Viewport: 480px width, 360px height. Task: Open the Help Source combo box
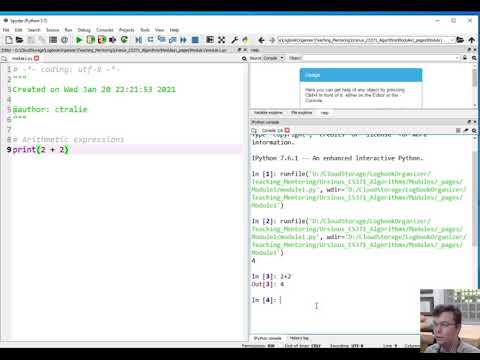(x=274, y=58)
